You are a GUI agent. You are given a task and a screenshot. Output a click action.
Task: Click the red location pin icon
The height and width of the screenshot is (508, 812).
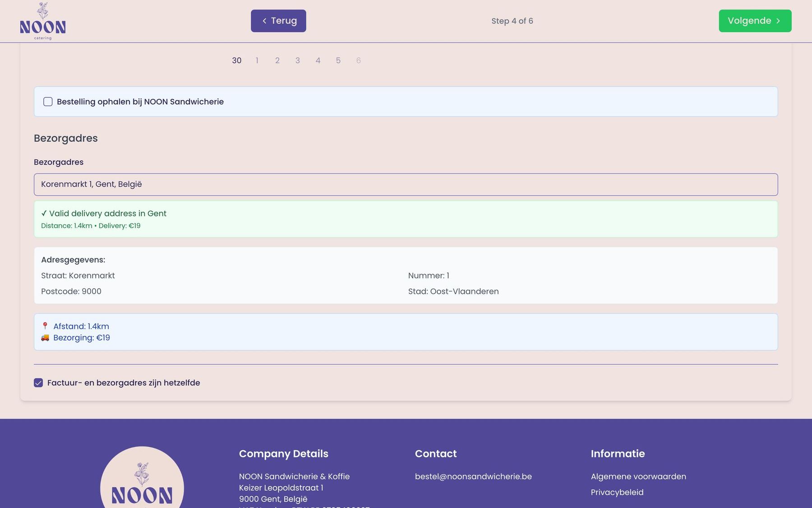[x=45, y=326]
